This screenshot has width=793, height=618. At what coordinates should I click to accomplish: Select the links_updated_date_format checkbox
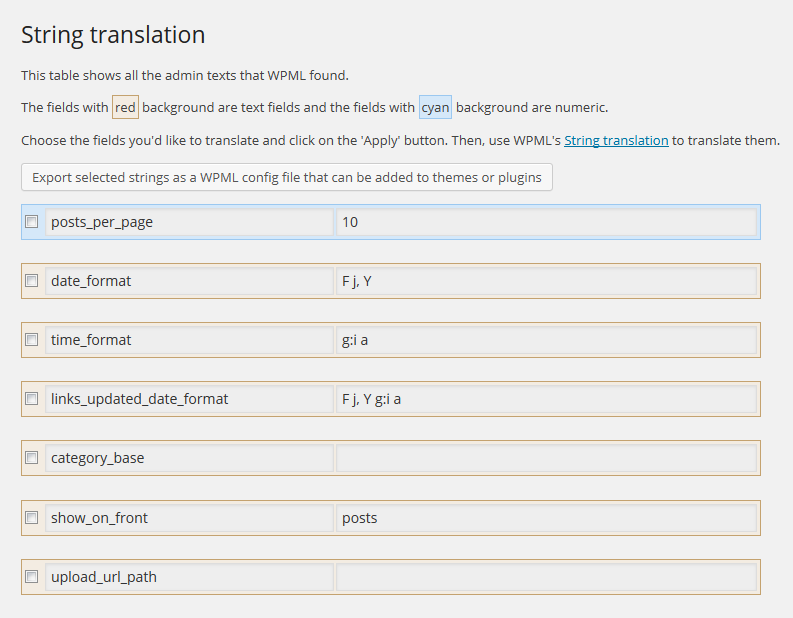pyautogui.click(x=32, y=399)
